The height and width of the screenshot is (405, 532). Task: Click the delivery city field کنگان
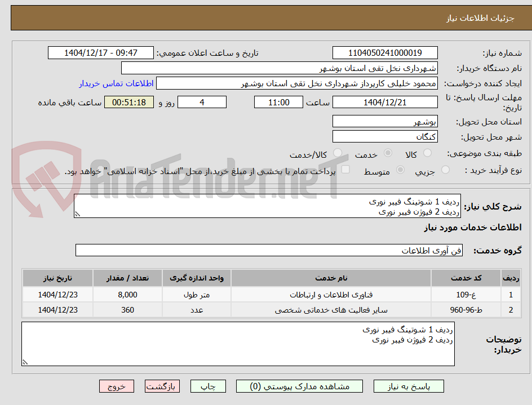point(385,137)
